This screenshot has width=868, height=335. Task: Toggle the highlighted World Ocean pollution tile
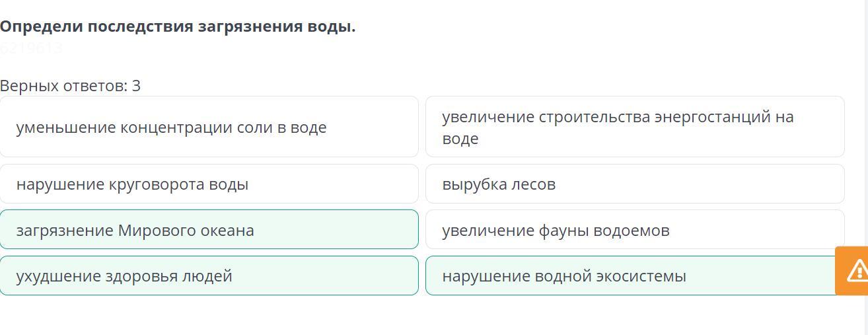click(x=209, y=230)
